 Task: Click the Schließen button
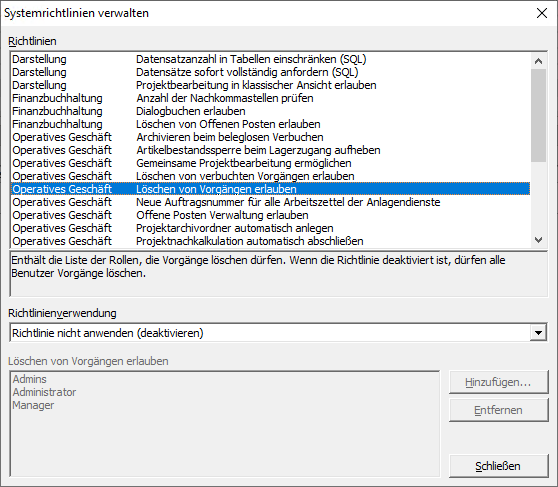pos(498,466)
